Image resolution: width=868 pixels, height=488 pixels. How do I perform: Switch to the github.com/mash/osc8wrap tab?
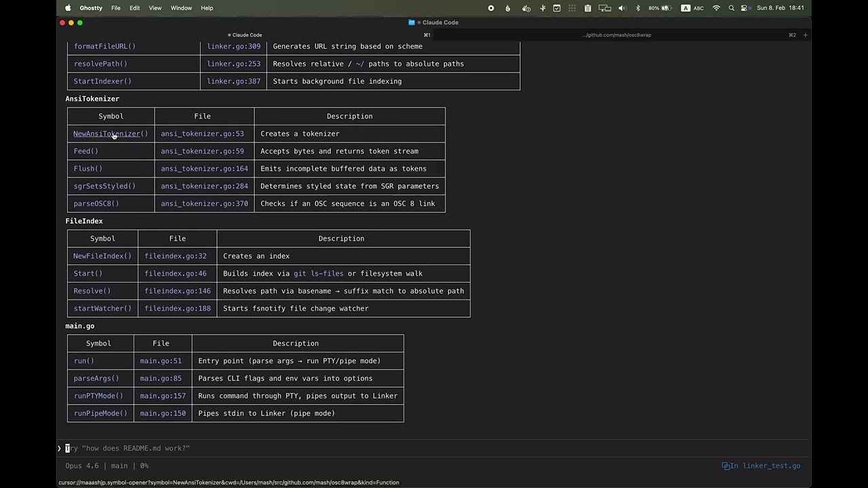coord(616,35)
